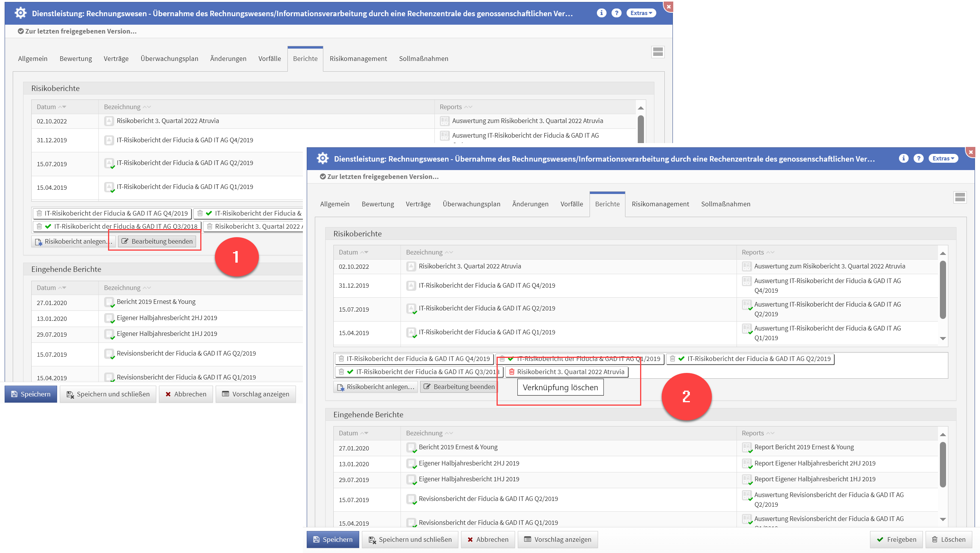Click the gear icon in the back dialog title bar
This screenshot has height=553, width=980.
(20, 13)
